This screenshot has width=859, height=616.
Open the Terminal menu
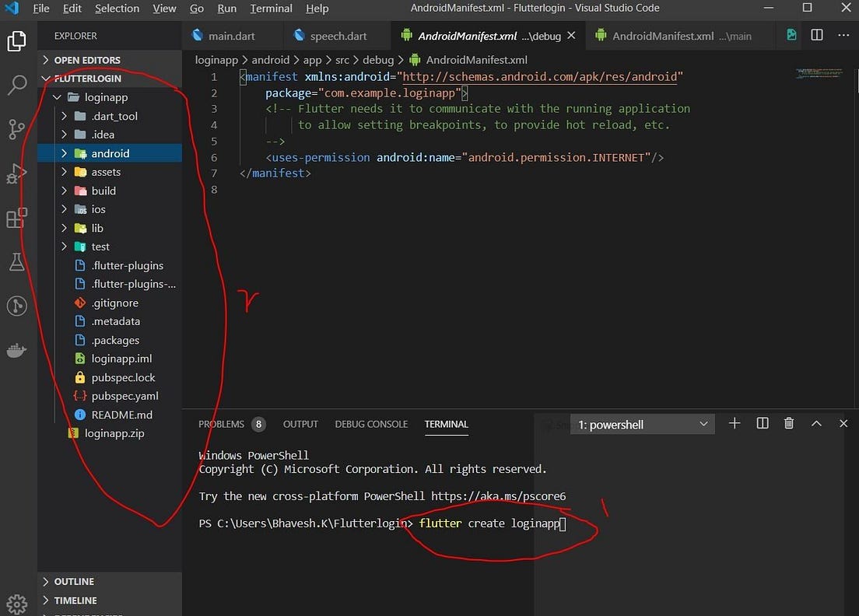(271, 9)
